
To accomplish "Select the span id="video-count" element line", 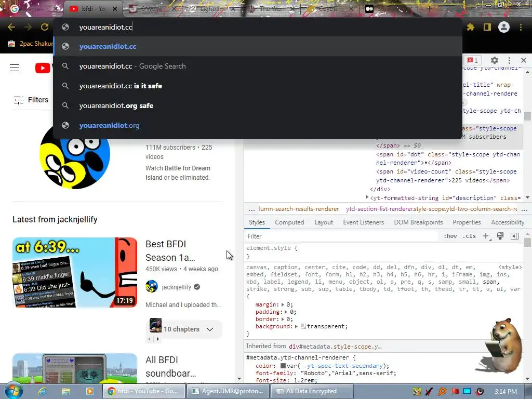I will coord(446,176).
